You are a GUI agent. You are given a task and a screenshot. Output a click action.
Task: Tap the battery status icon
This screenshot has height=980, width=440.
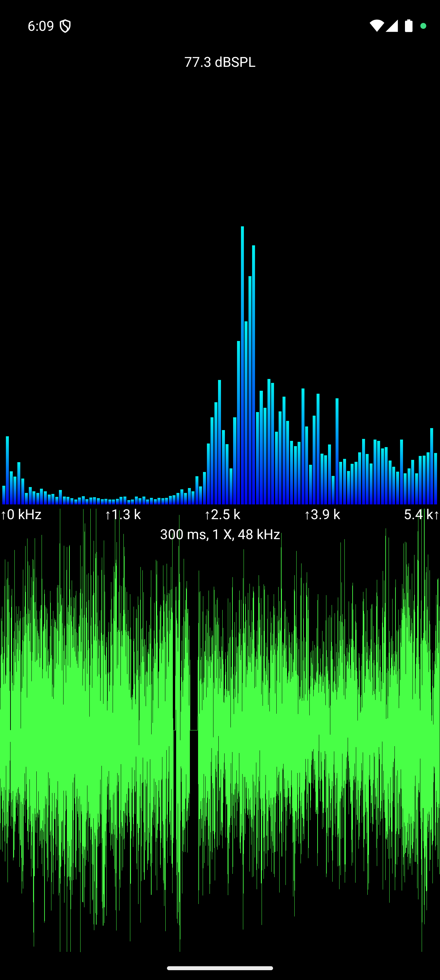[409, 26]
